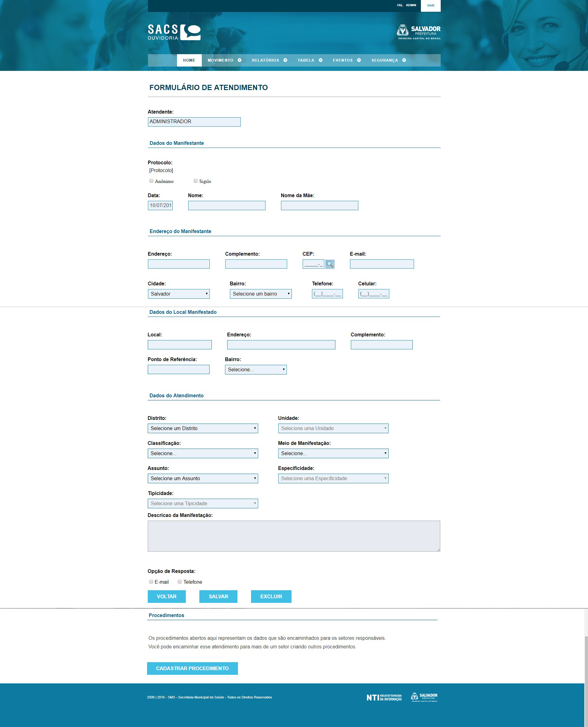Click the Salvador Prefeitura header logo
This screenshot has width=588, height=727.
(418, 32)
